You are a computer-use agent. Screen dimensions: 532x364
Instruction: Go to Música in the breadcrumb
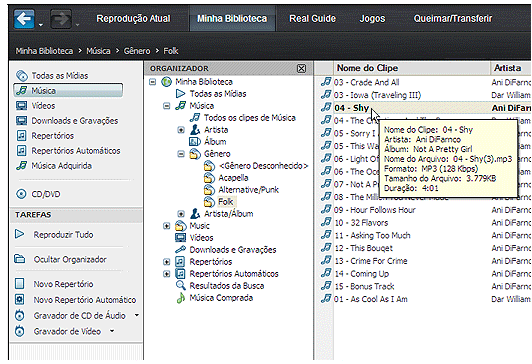[x=98, y=51]
